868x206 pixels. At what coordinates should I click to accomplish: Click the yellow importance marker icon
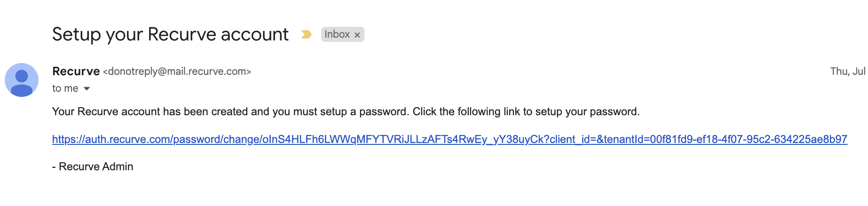306,34
